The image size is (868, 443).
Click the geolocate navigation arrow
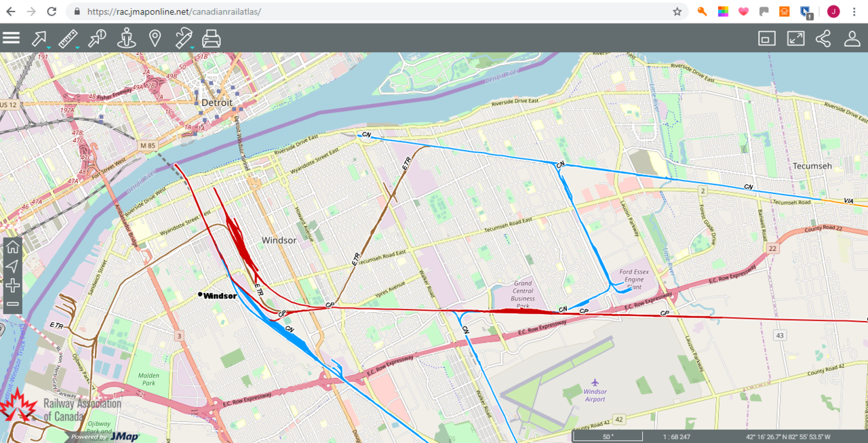tap(12, 266)
